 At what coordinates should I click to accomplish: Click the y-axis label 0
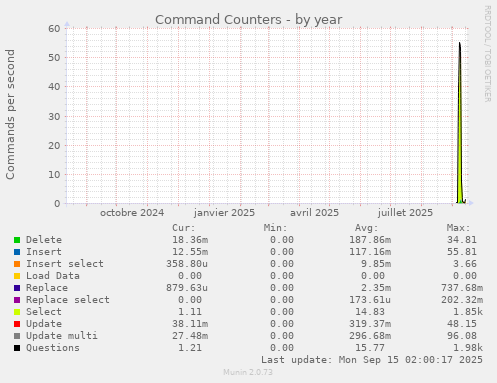pos(57,203)
